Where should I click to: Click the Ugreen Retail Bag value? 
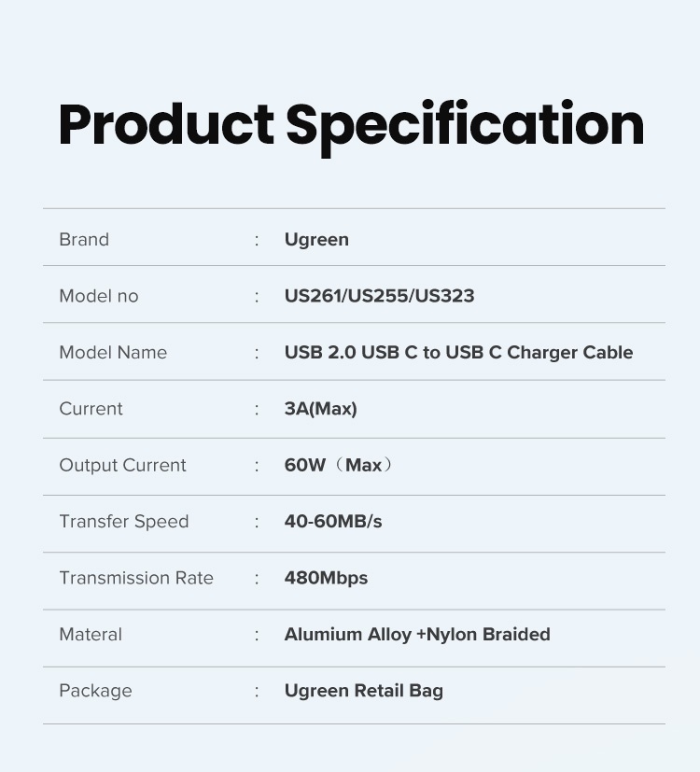(363, 691)
